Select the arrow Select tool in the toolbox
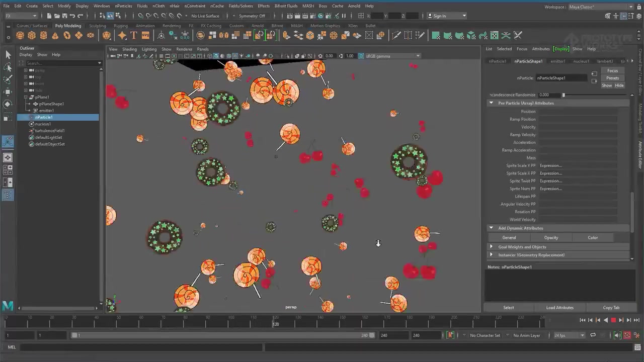Screen dimensions: 644x362 click(8, 54)
